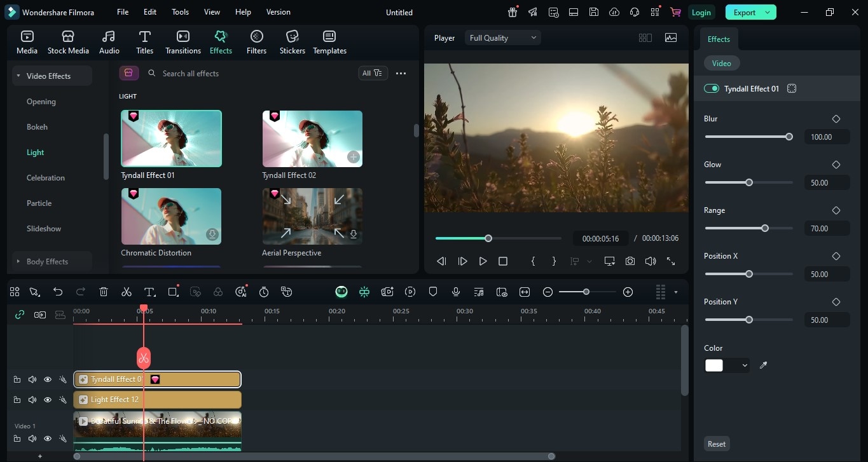Viewport: 868px width, 462px height.
Task: Click the Split scissors tool
Action: click(x=127, y=292)
